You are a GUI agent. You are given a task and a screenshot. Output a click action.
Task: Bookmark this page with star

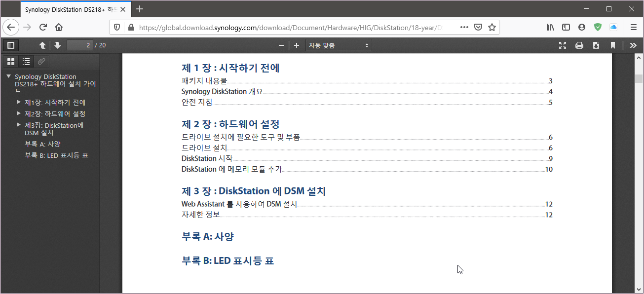[x=492, y=27]
